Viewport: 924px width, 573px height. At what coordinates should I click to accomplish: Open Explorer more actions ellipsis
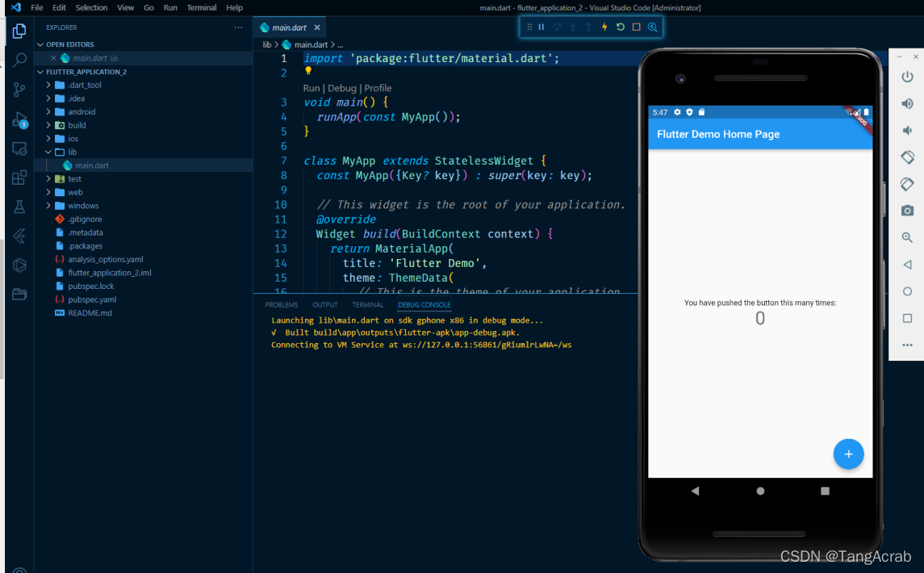(x=238, y=27)
